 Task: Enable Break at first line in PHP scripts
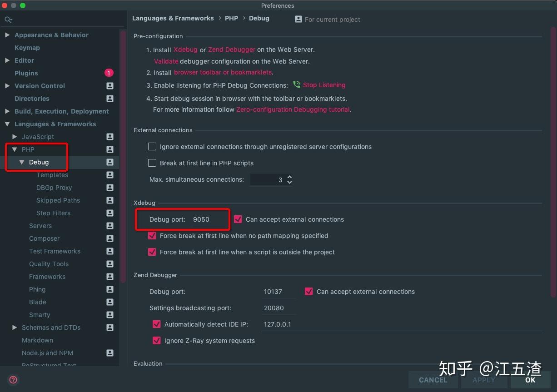(x=152, y=163)
